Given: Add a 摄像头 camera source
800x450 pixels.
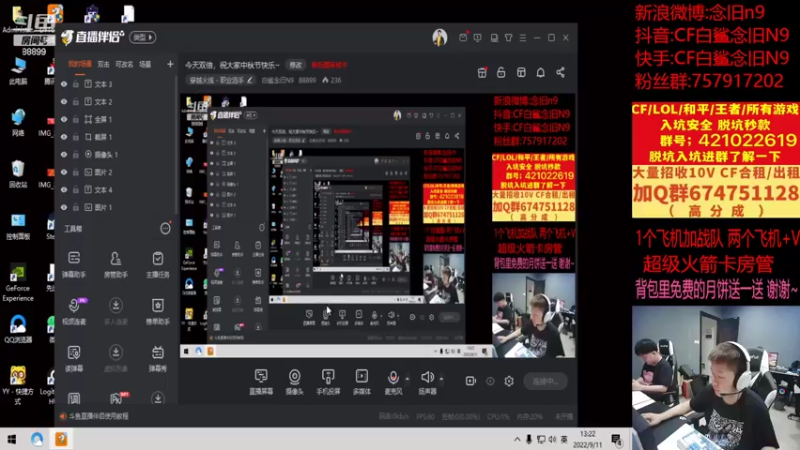Looking at the screenshot, I should click(x=294, y=382).
